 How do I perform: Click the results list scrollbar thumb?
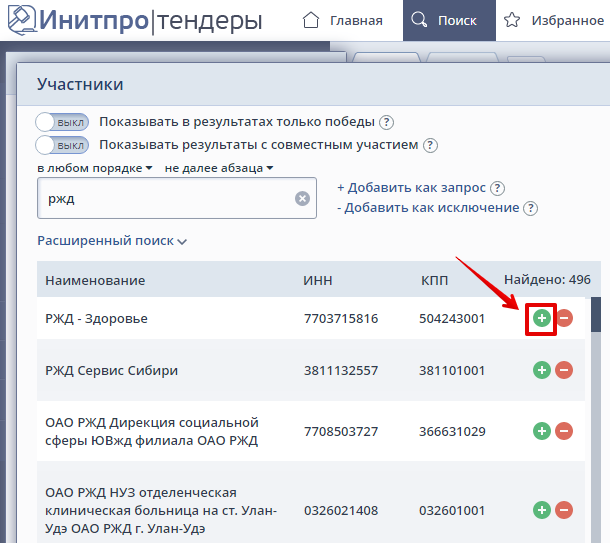596,314
